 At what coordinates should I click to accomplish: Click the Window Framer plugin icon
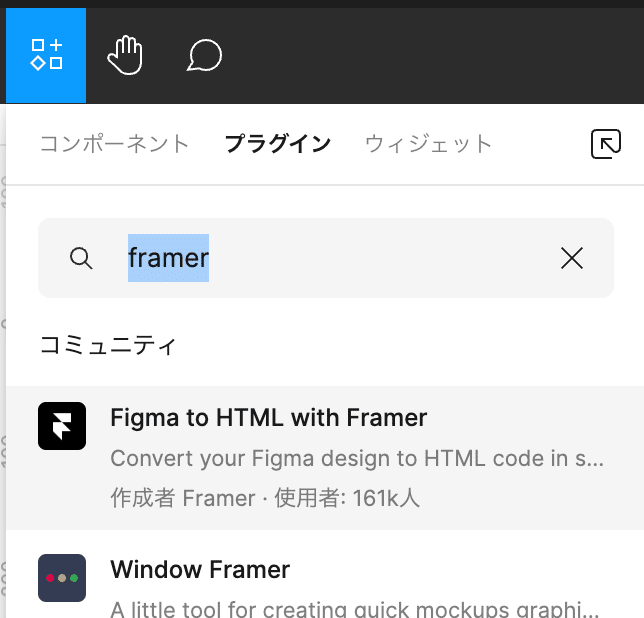(62, 578)
